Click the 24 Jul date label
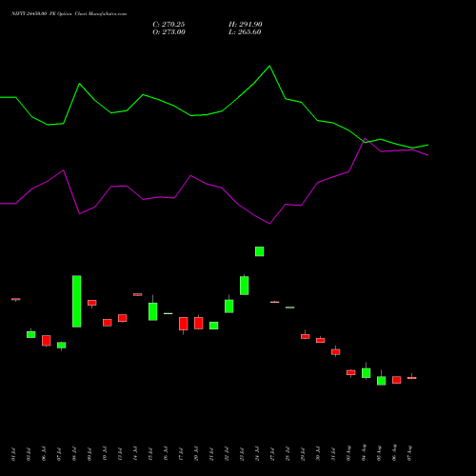Viewport: 476px width, 476px height. (257, 454)
